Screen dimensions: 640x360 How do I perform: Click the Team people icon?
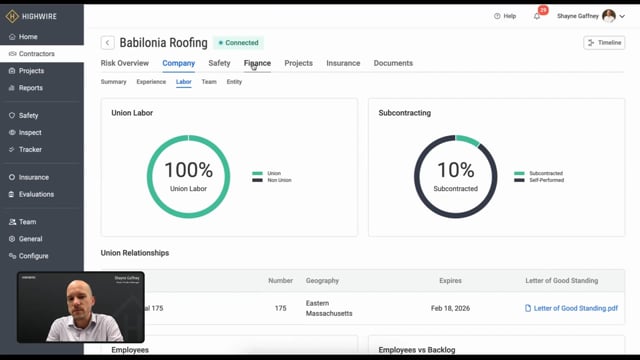(12, 222)
